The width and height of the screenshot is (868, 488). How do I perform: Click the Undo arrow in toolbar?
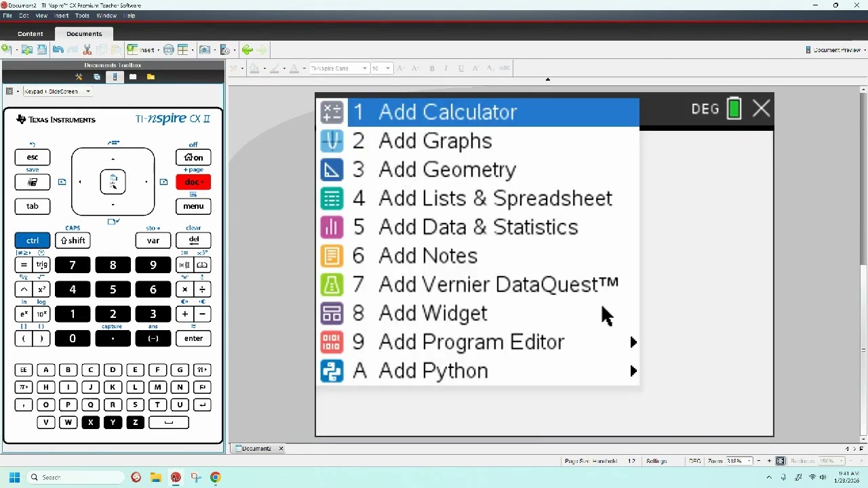[58, 49]
